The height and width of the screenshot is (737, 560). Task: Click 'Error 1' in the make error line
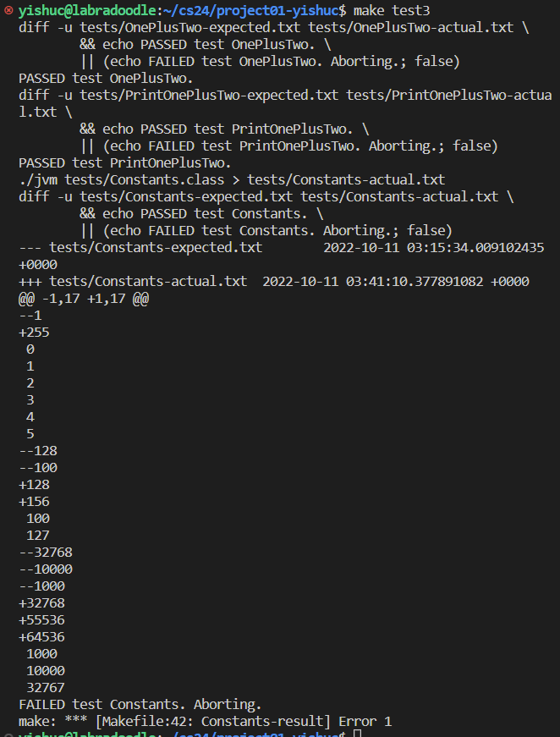361,721
